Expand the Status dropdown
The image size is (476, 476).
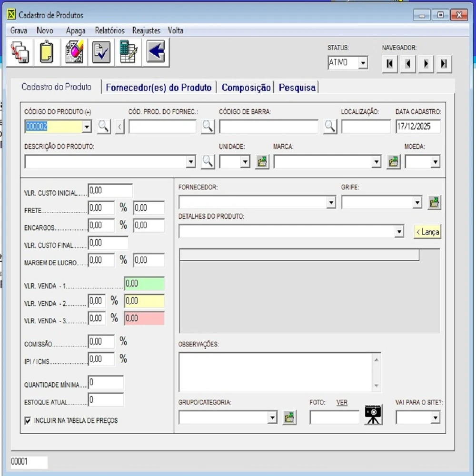click(363, 63)
